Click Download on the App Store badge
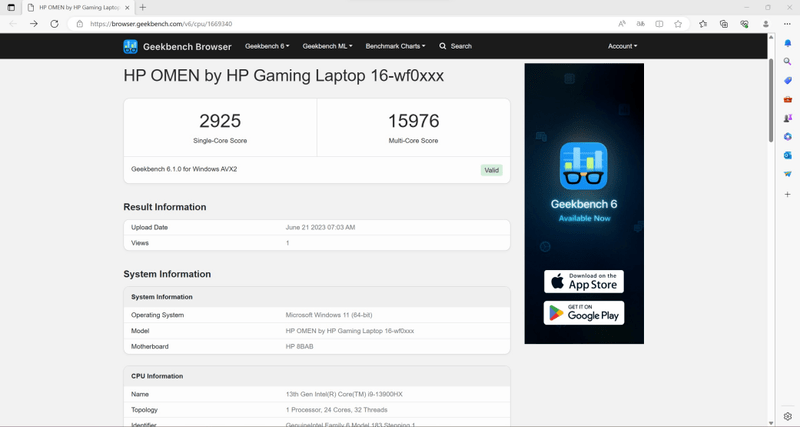The width and height of the screenshot is (800, 427). point(584,282)
